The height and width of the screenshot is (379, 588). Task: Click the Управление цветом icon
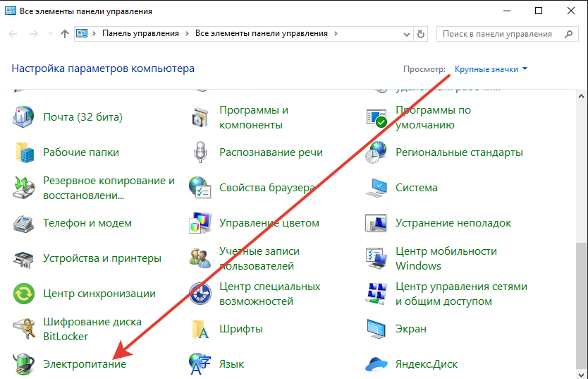click(200, 223)
